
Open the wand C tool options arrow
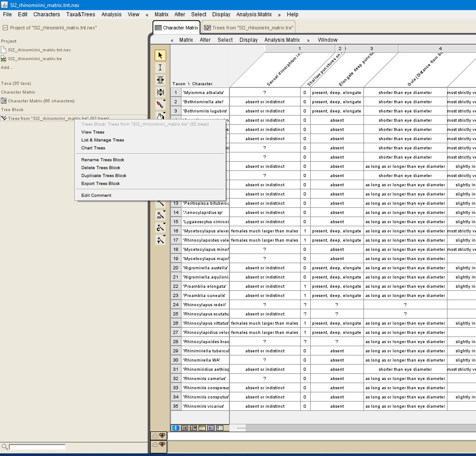(164, 224)
